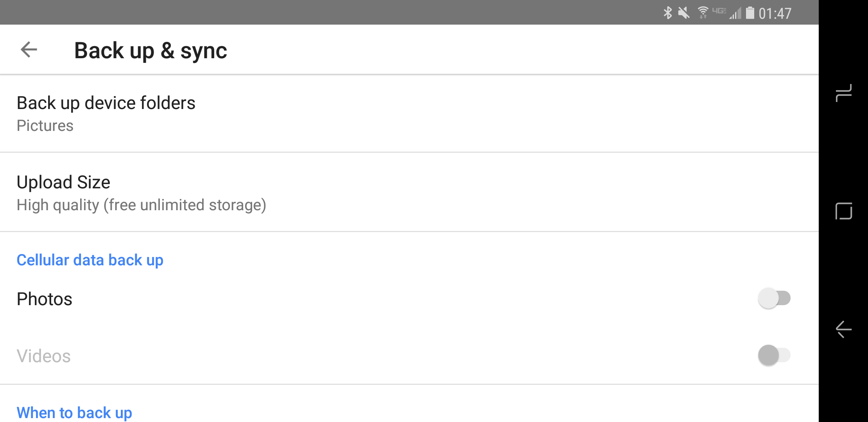Tap the cellular signal strength icon
The image size is (868, 422).
coord(735,14)
